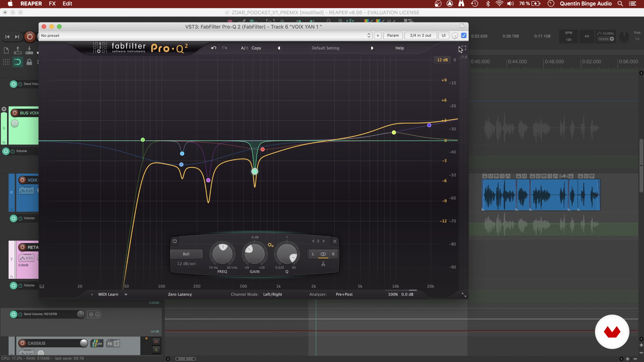The width and height of the screenshot is (644, 362).
Task: Set band to stereo linked mode
Action: pyautogui.click(x=323, y=254)
